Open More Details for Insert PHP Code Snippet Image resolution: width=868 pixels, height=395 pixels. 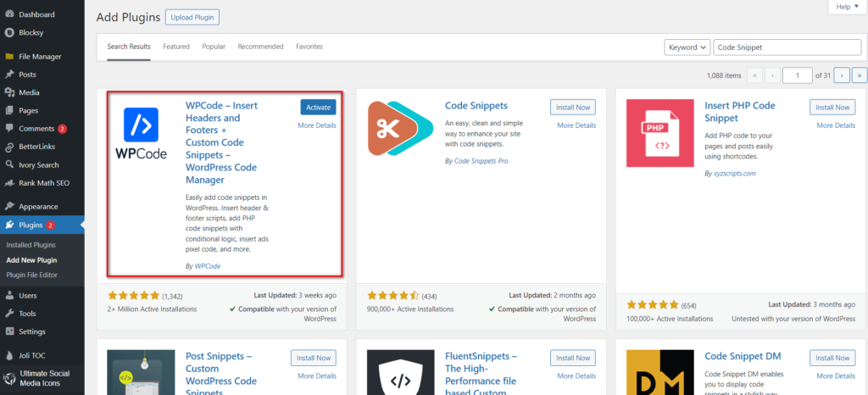coord(836,125)
